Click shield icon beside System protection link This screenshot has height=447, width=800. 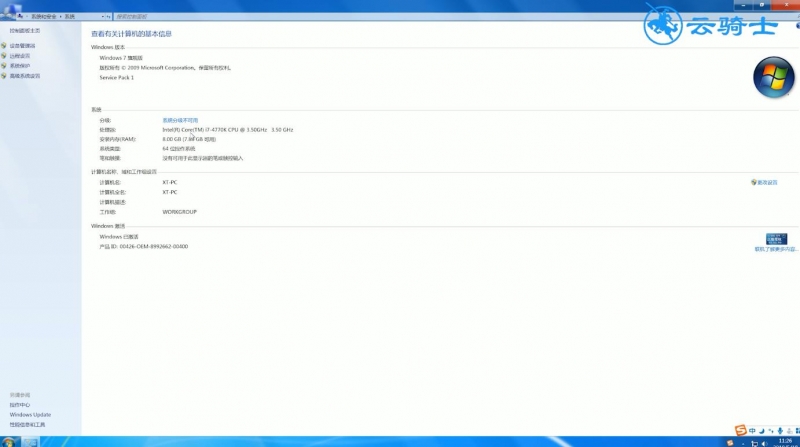pyautogui.click(x=4, y=66)
